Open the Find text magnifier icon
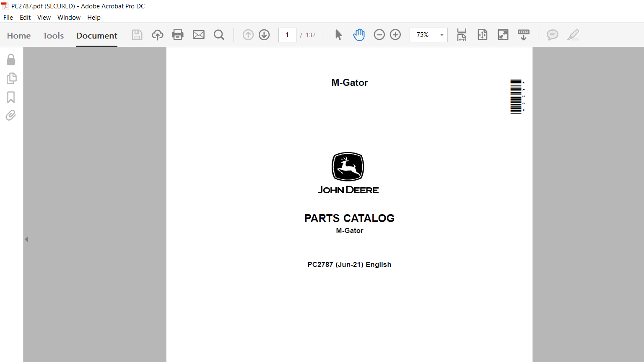Screen dimensions: 644x362 coord(219,35)
